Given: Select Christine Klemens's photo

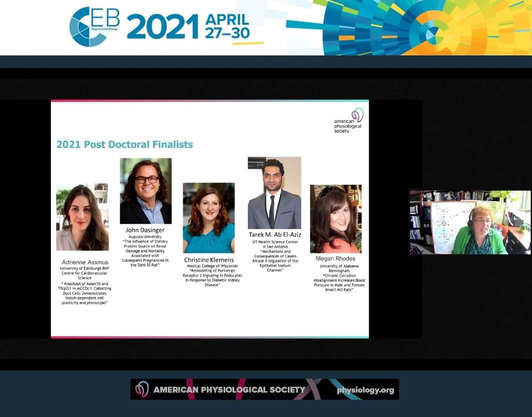Looking at the screenshot, I should coord(209,218).
